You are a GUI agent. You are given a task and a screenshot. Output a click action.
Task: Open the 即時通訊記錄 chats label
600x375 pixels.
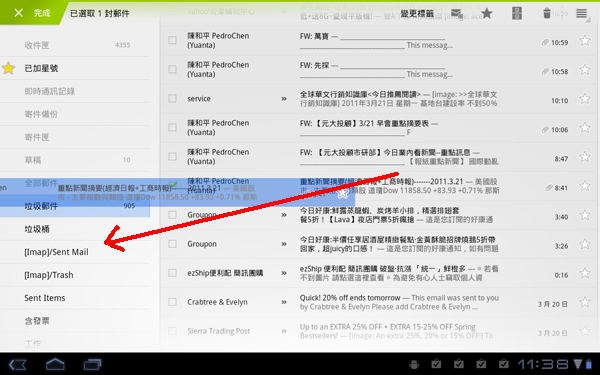pyautogui.click(x=75, y=91)
